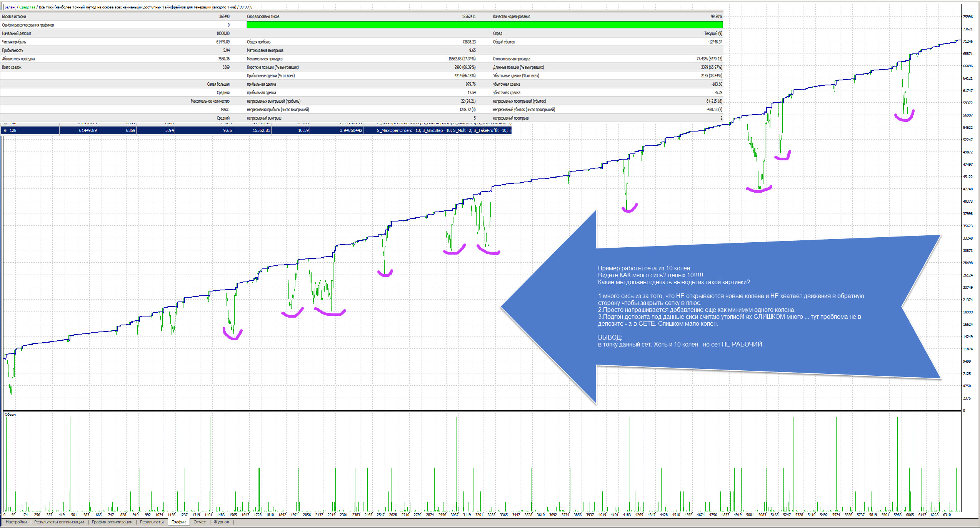Click the Короткие позиции value 2990 (66.39%)

465,67
